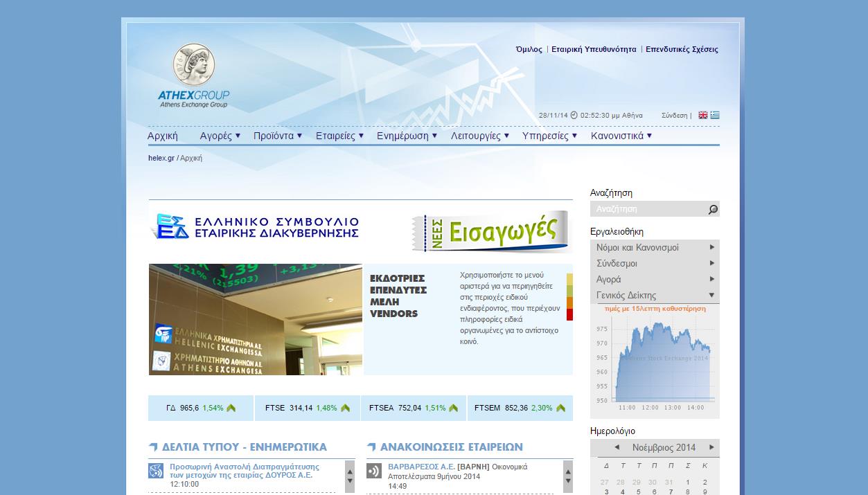Click the speaker icon next to ΒΑΡΒΑΡΕΣΟΣ Α.Ε.

coord(374,471)
